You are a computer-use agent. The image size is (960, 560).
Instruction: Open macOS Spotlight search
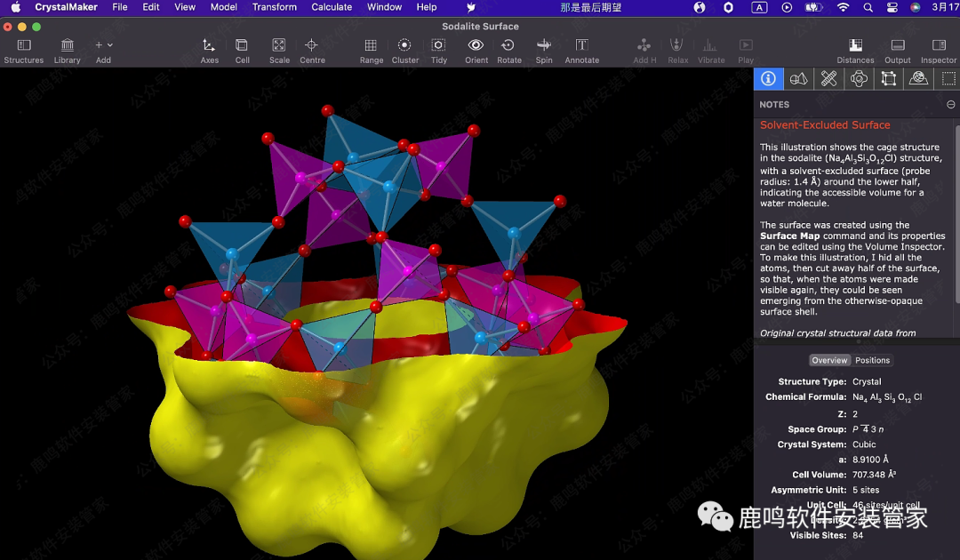[x=868, y=7]
